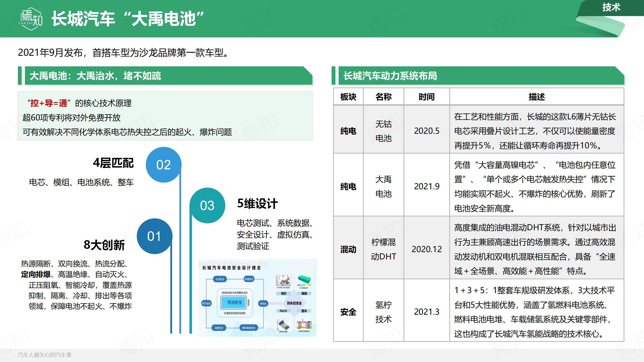Click the 描述 column header
Image resolution: width=644 pixels, height=362 pixels.
point(537,97)
